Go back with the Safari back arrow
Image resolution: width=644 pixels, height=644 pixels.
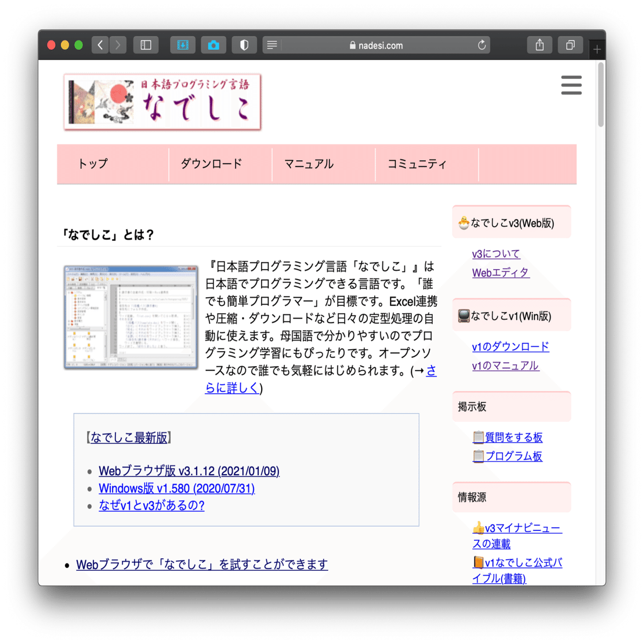coord(100,45)
